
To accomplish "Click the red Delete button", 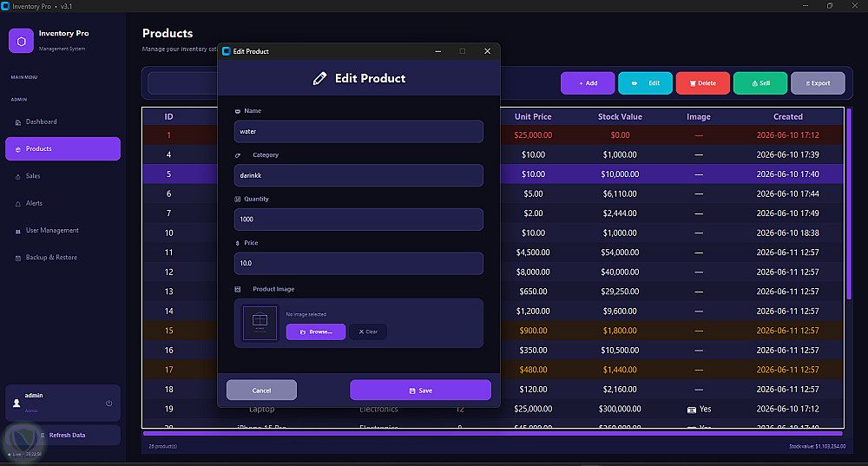I will click(x=702, y=83).
